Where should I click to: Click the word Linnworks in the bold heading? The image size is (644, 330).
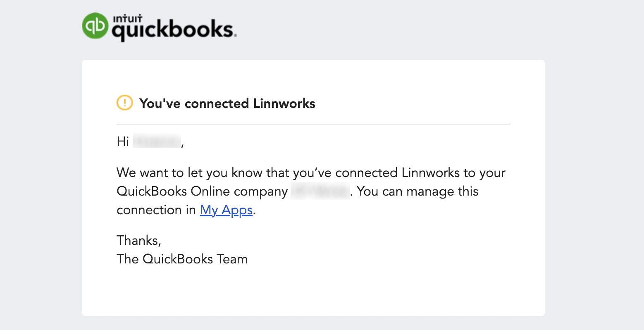click(284, 103)
